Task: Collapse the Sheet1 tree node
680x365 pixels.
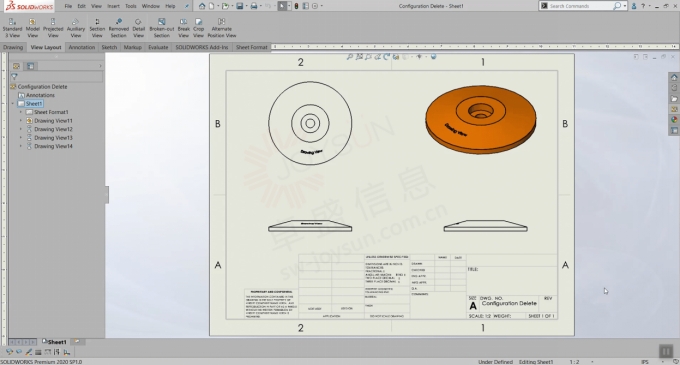Action: click(x=13, y=104)
